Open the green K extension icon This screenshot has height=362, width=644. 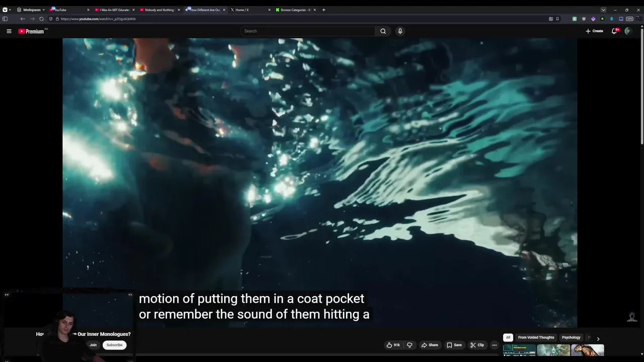click(602, 19)
